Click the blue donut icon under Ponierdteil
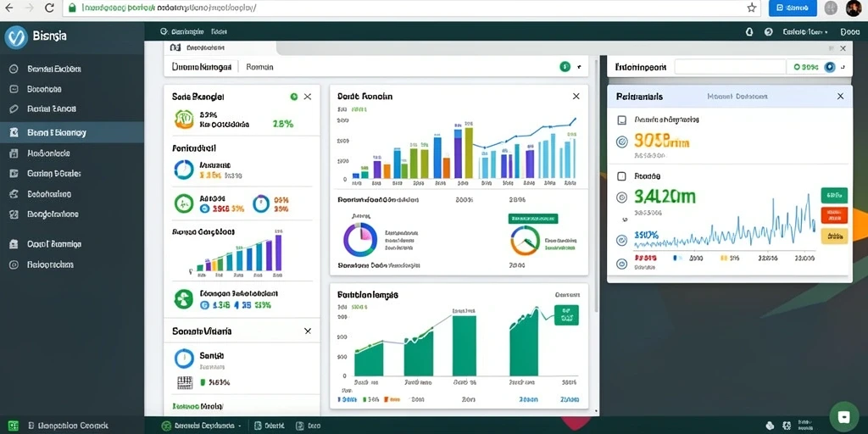The height and width of the screenshot is (434, 868). (184, 170)
